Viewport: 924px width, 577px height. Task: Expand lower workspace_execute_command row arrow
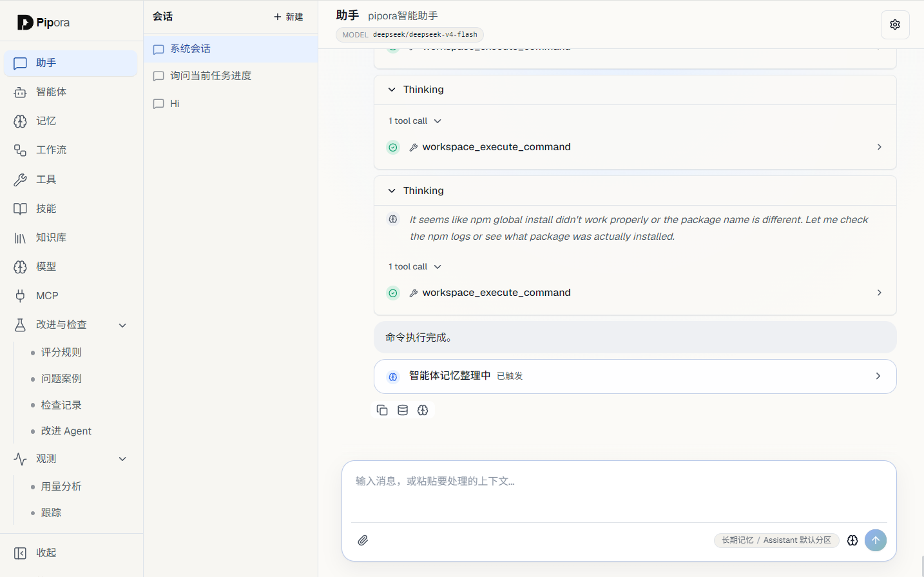(880, 293)
